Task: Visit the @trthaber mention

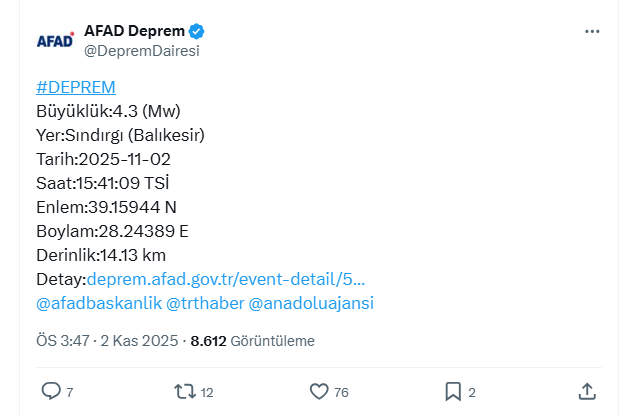Action: pyautogui.click(x=204, y=303)
